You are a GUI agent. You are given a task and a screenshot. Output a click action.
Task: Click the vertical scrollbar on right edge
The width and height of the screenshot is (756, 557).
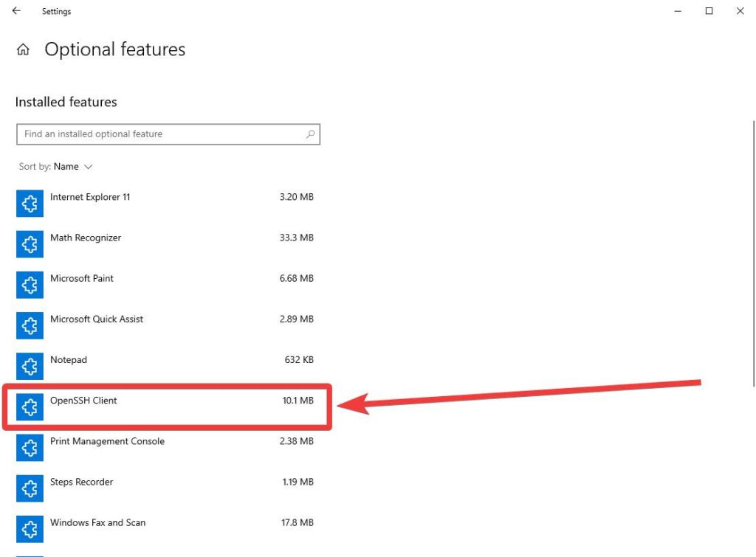[x=753, y=251]
